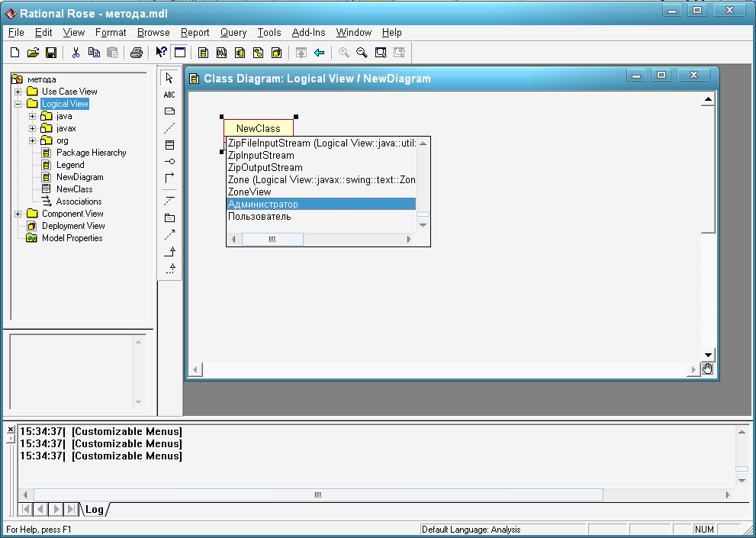Click class list scroll-up arrow

[423, 143]
